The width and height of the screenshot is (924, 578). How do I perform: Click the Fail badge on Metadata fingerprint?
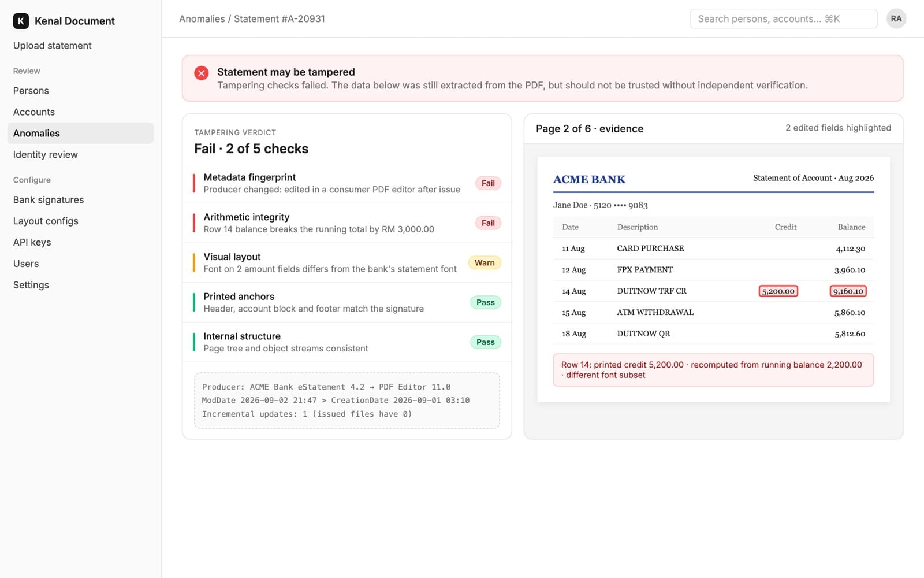(488, 183)
